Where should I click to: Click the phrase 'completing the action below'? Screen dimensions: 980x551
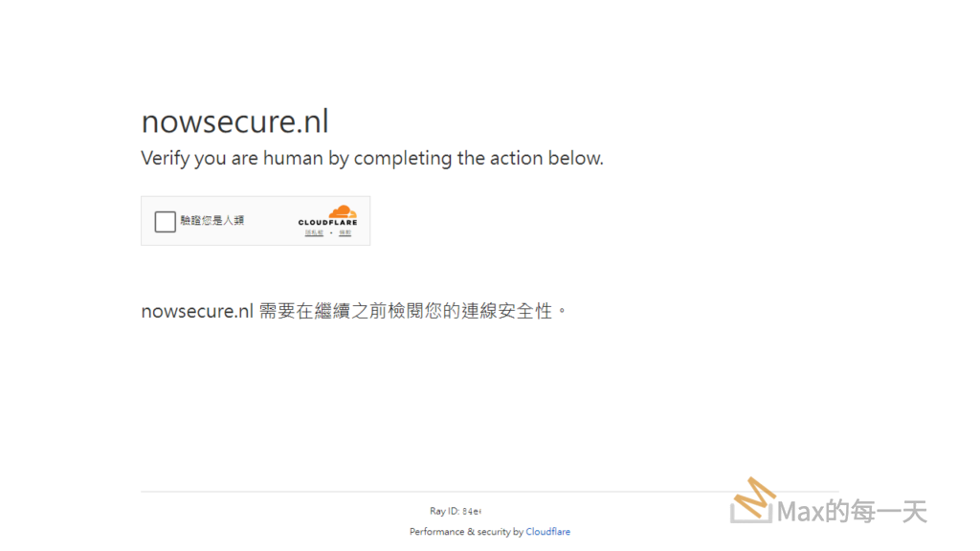point(479,159)
